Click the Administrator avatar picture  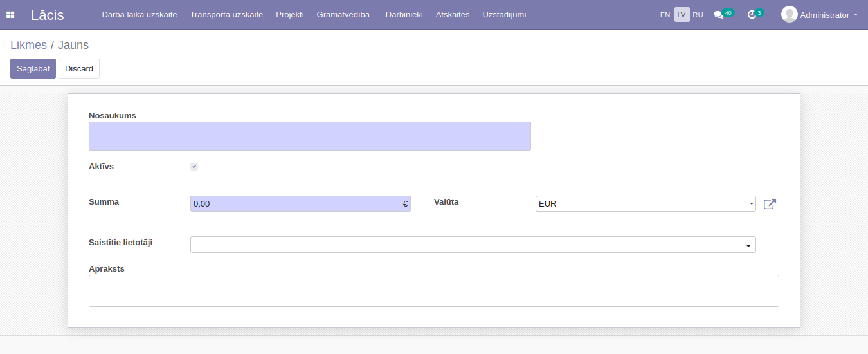click(789, 14)
